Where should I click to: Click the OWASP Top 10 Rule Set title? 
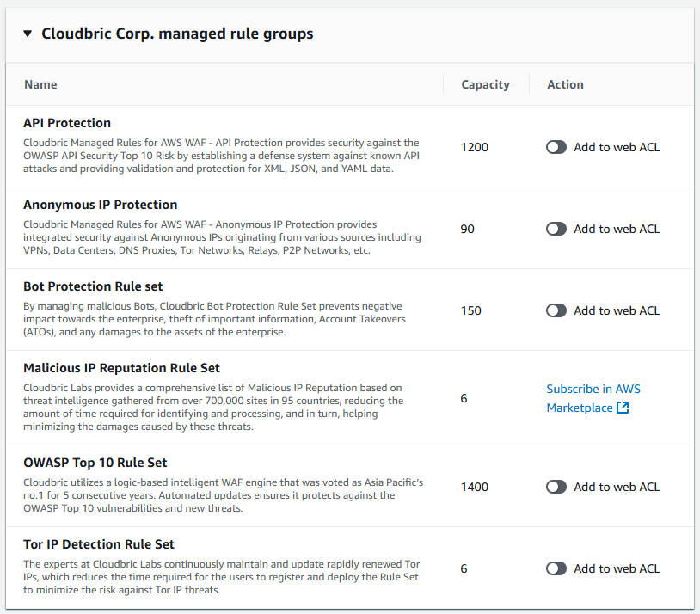[95, 463]
